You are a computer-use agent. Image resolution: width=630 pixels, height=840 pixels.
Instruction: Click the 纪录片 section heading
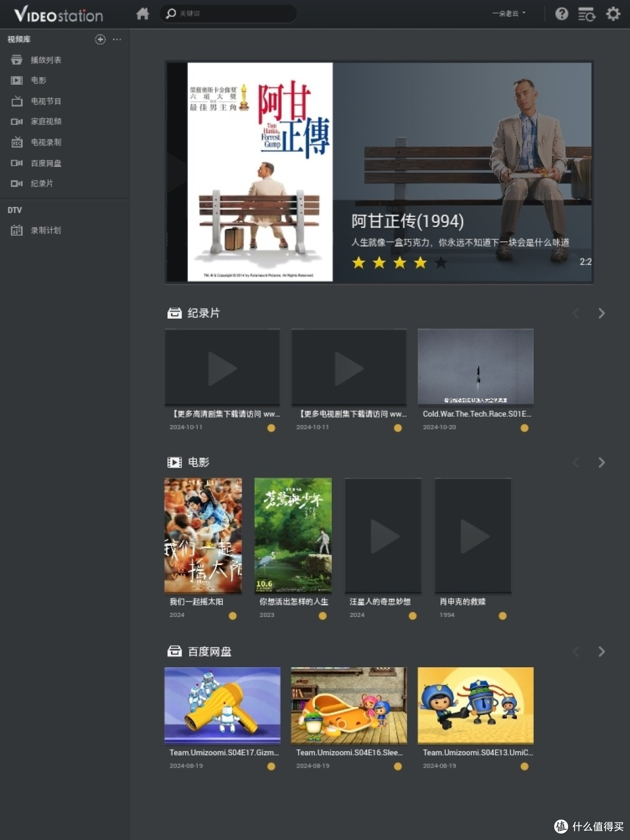pos(204,313)
